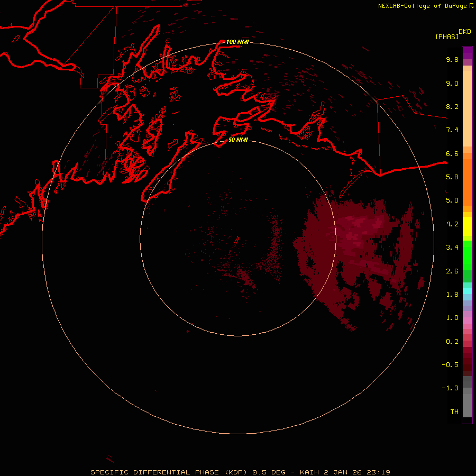Viewport: 476px width, 476px height.
Task: Click the 1.0 value on the color scale
Action: click(452, 318)
